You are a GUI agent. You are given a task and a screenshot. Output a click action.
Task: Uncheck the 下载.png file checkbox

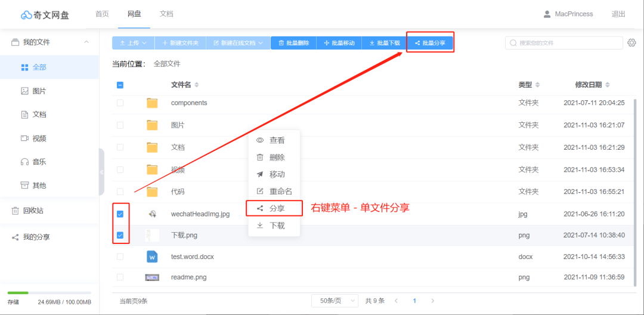(x=120, y=235)
